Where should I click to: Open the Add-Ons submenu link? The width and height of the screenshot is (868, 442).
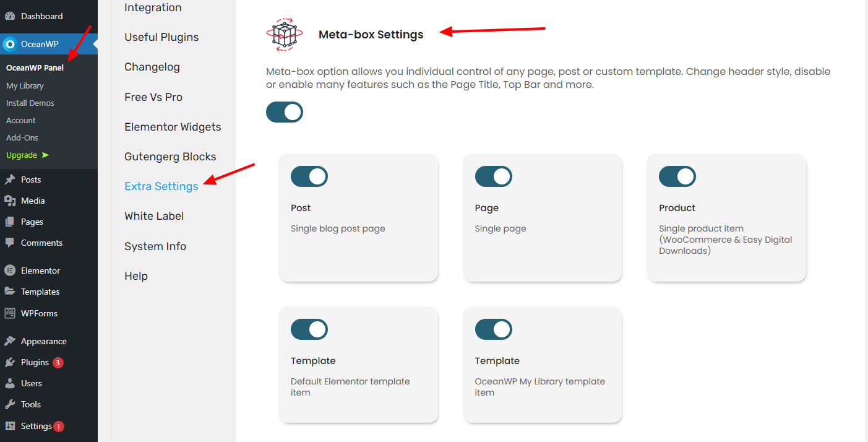pos(21,137)
